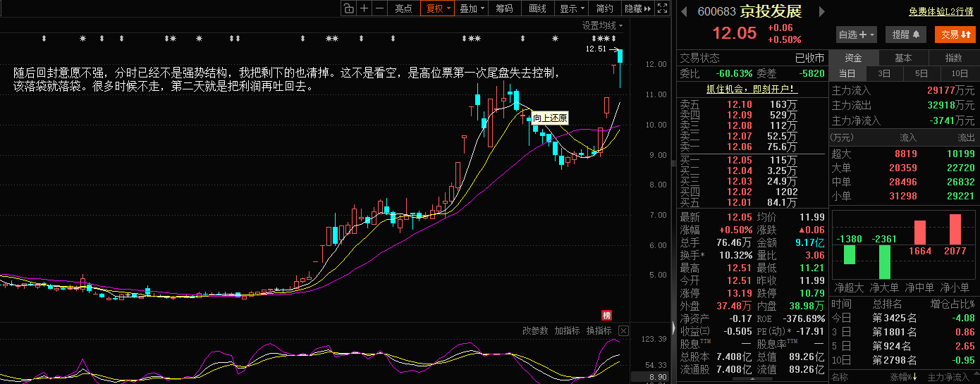Open 自选+ watchlist dropdown
The image size is (980, 384).
857,34
